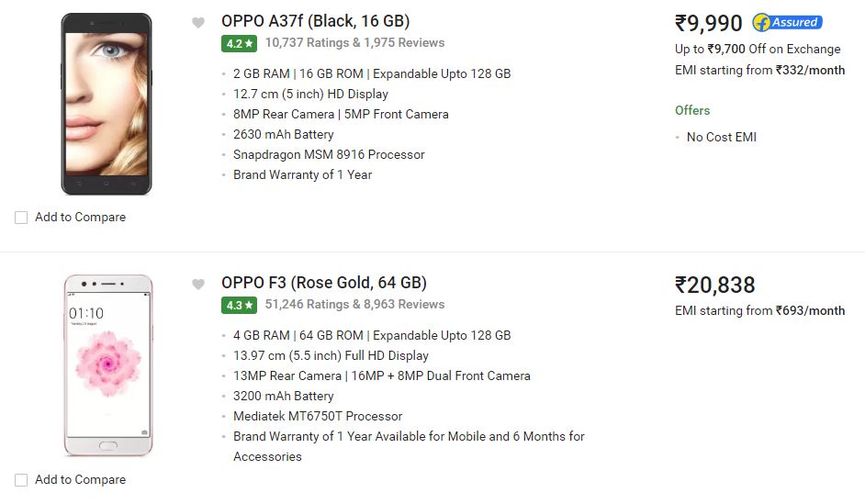Image resolution: width=865 pixels, height=504 pixels.
Task: Open the OPPO A37f black phone image
Action: [x=107, y=104]
